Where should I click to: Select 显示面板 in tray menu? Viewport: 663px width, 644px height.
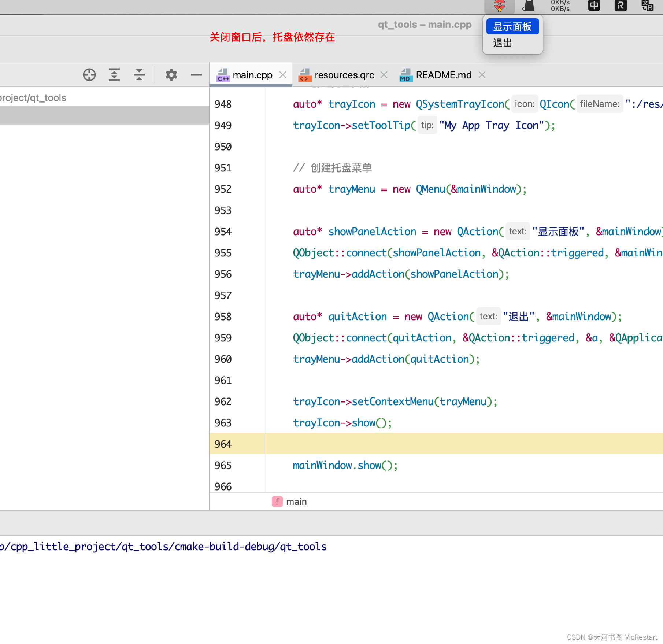(x=512, y=26)
